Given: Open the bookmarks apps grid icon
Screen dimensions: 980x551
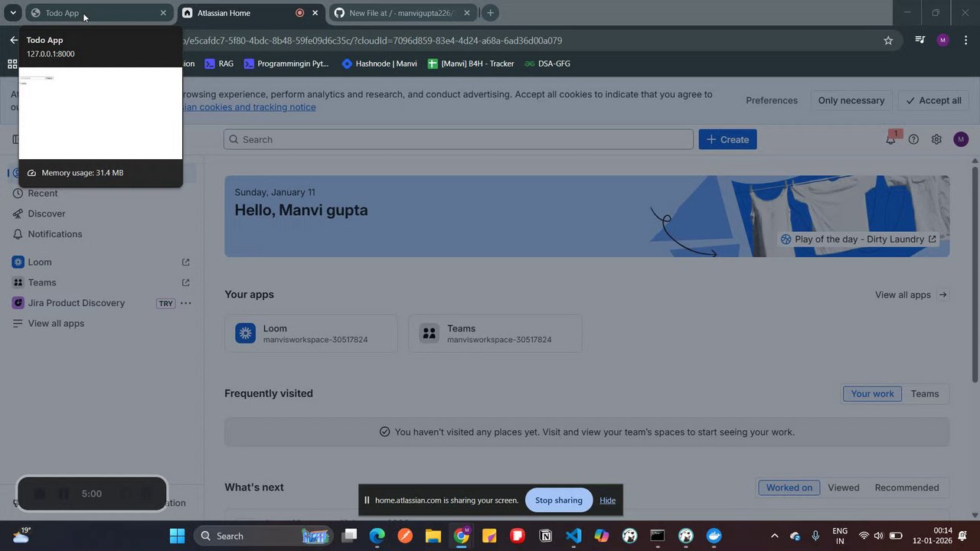Looking at the screenshot, I should [x=12, y=64].
